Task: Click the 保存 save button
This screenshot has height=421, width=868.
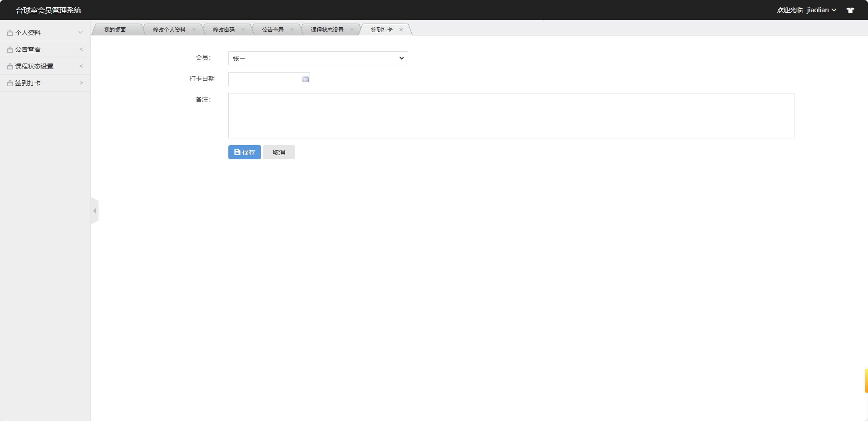Action: point(245,152)
